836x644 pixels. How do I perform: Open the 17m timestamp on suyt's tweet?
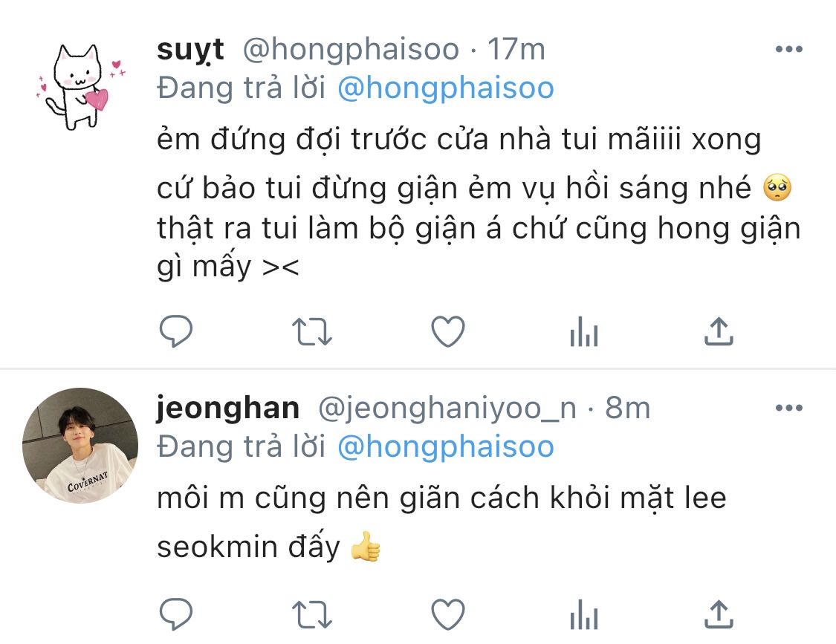(x=516, y=50)
